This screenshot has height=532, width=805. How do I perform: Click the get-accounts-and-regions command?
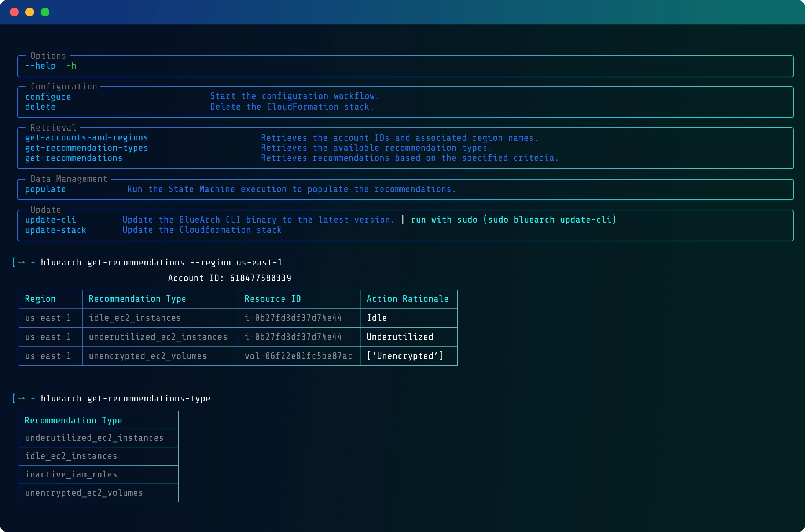[87, 137]
